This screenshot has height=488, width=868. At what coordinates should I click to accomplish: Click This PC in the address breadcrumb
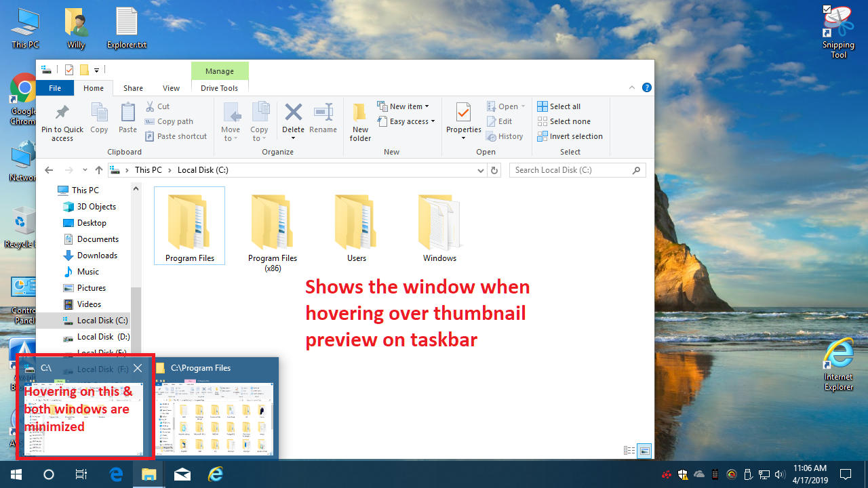coord(149,170)
